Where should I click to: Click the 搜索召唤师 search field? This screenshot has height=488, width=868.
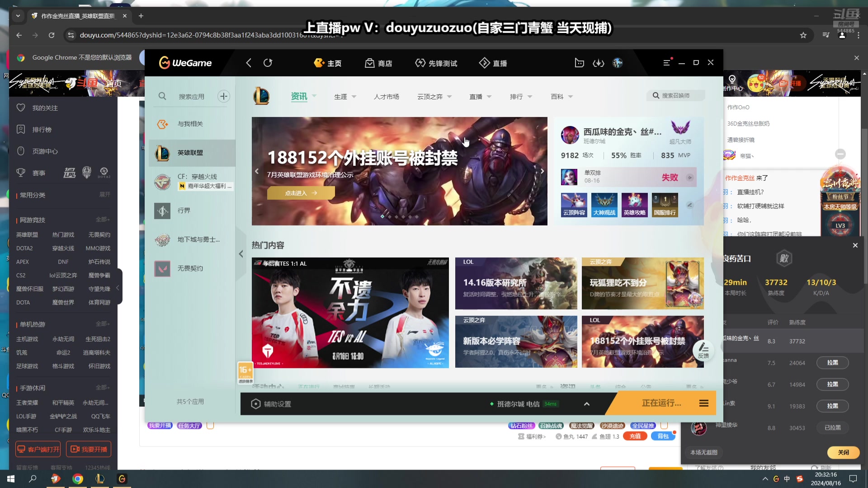[x=675, y=95]
